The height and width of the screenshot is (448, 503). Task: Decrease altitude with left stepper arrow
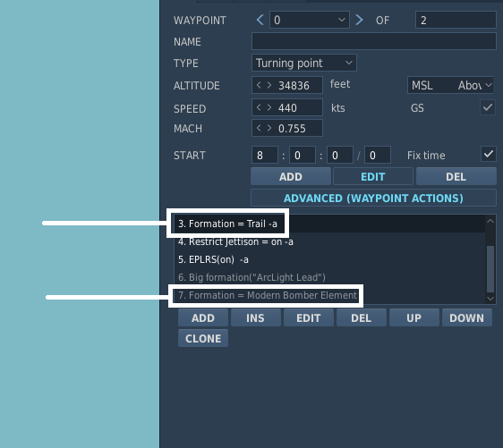pos(259,85)
